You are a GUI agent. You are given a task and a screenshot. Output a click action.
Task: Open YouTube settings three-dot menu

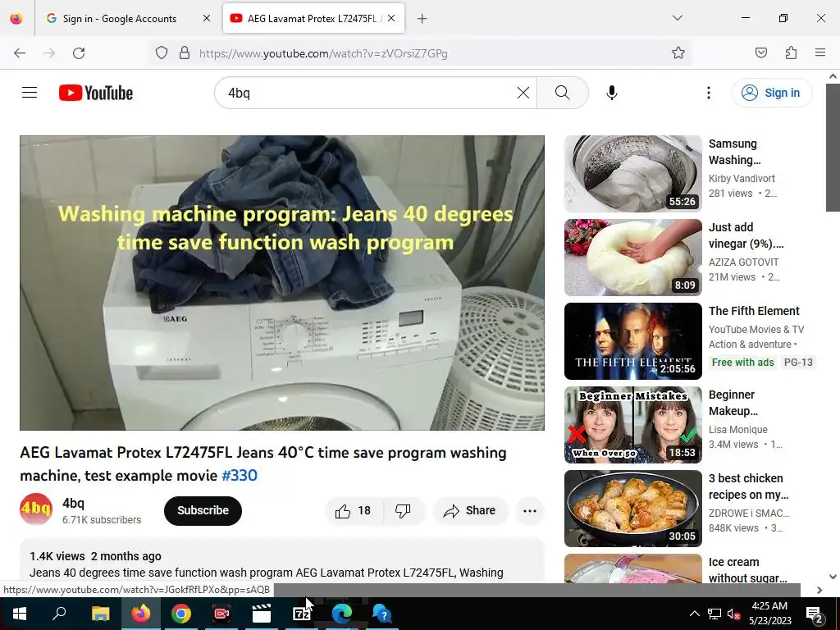[x=708, y=93]
